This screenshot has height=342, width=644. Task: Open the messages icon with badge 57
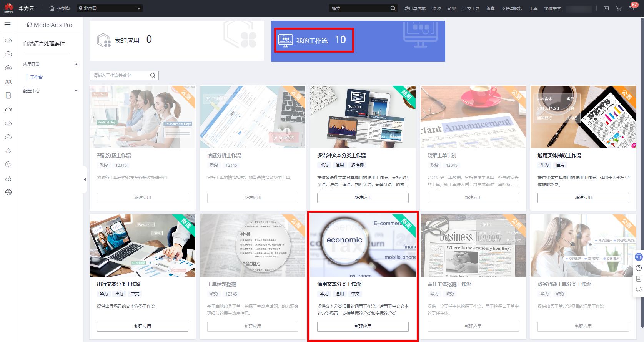point(631,8)
